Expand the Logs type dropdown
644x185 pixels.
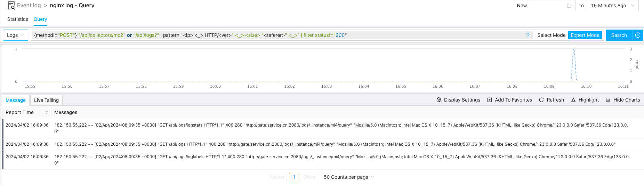[15, 35]
